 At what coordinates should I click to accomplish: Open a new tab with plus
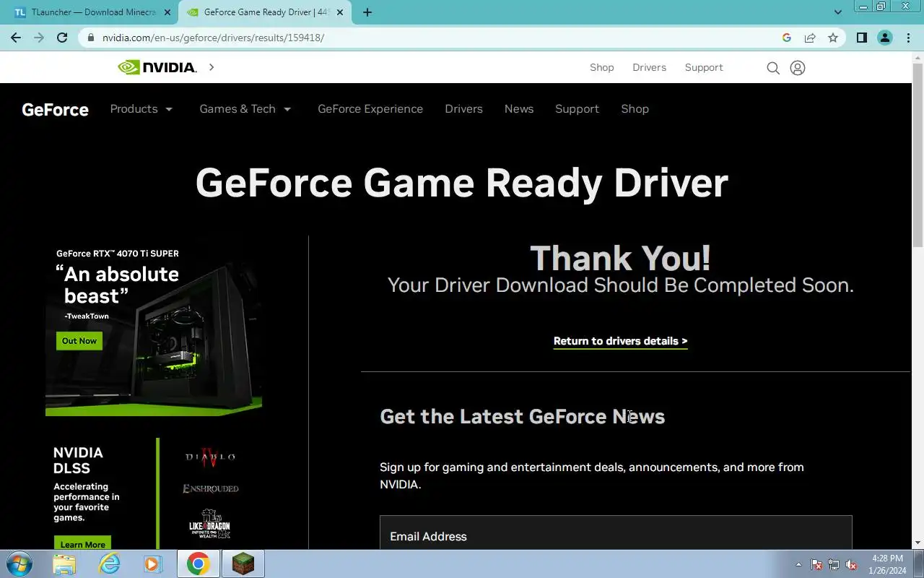coord(367,12)
